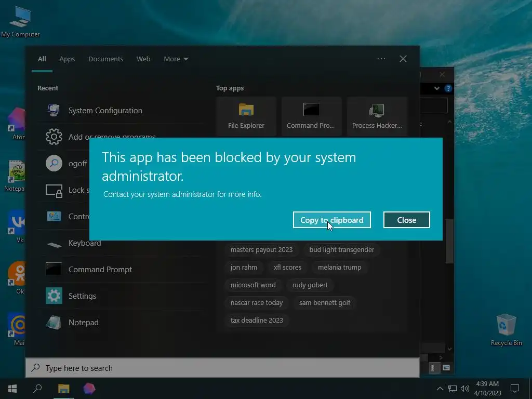Click scroll down arrow in background window
This screenshot has height=399, width=532.
click(x=449, y=349)
